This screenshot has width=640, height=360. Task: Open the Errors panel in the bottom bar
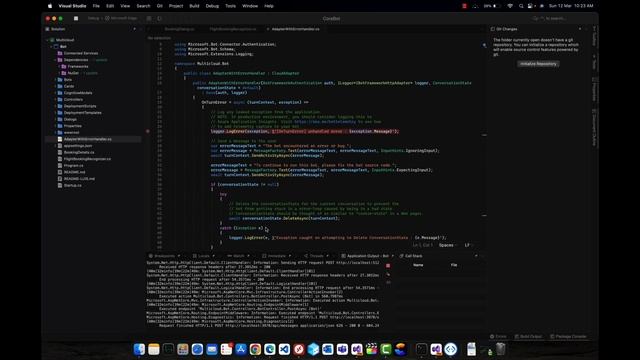coord(498,337)
